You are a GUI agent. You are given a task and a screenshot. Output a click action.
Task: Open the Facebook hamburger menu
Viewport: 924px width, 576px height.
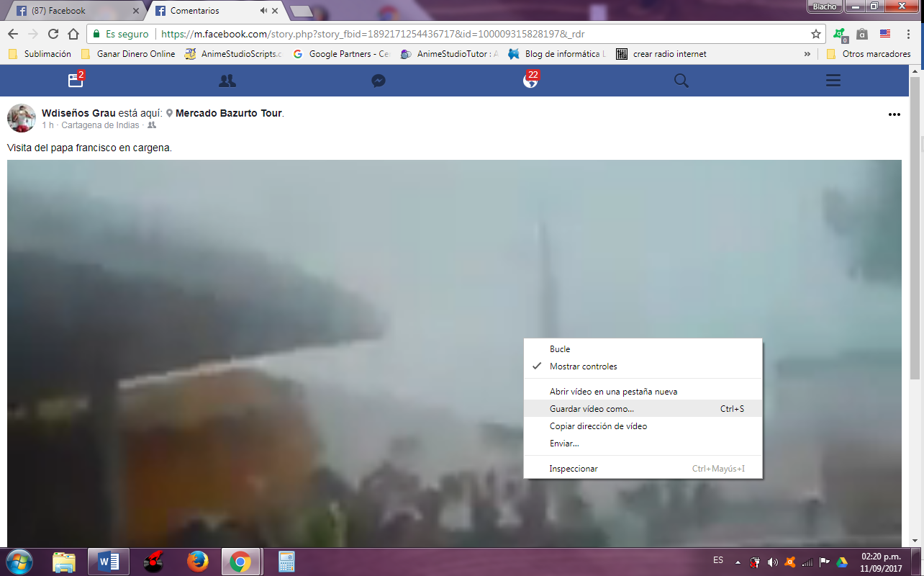[x=833, y=81]
